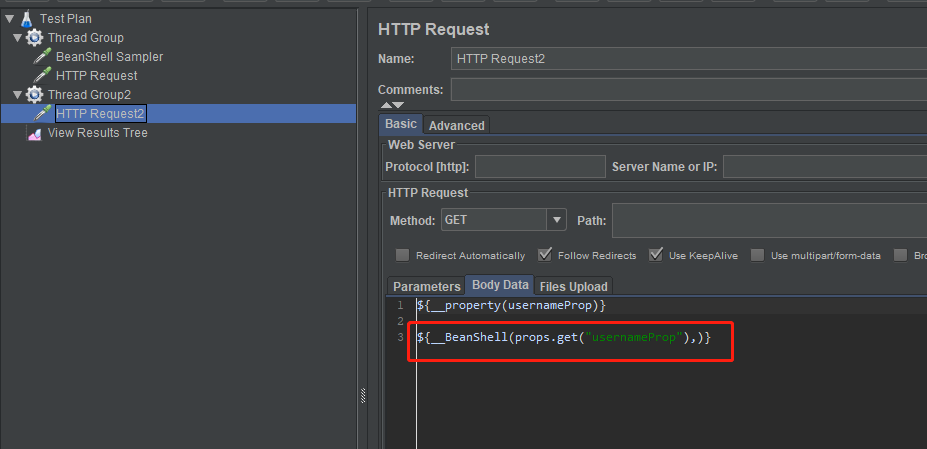Image resolution: width=927 pixels, height=449 pixels.
Task: Click the split-pane divider handle
Action: (x=362, y=396)
